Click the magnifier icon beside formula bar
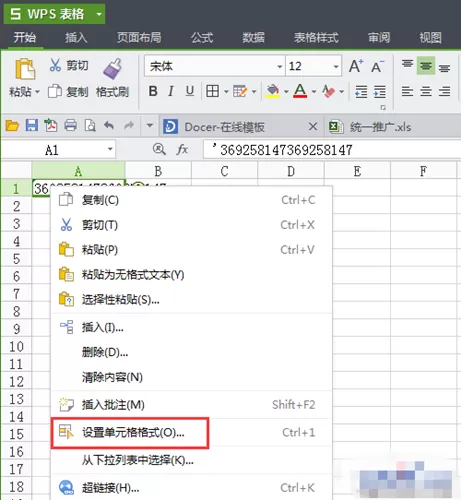The width and height of the screenshot is (461, 500). (x=159, y=149)
